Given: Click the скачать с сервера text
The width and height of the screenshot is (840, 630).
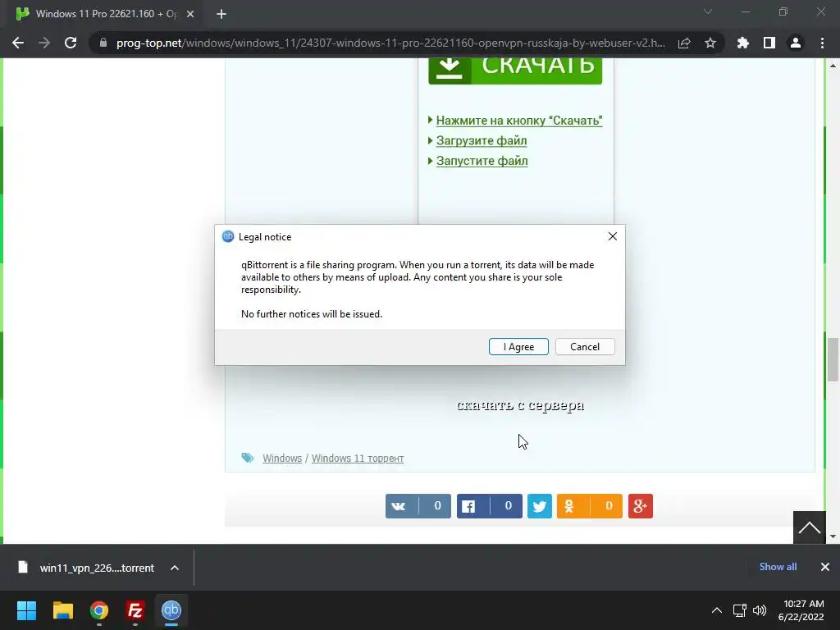Looking at the screenshot, I should [520, 405].
